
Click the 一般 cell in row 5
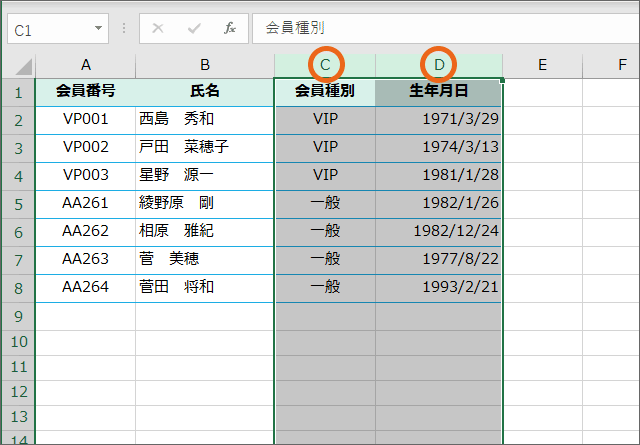click(x=325, y=205)
